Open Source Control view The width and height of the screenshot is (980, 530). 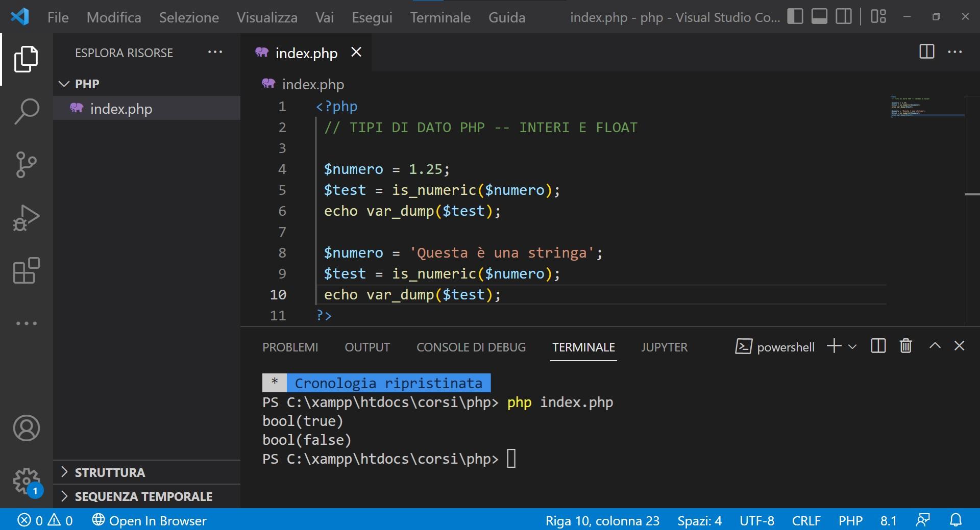coord(26,164)
